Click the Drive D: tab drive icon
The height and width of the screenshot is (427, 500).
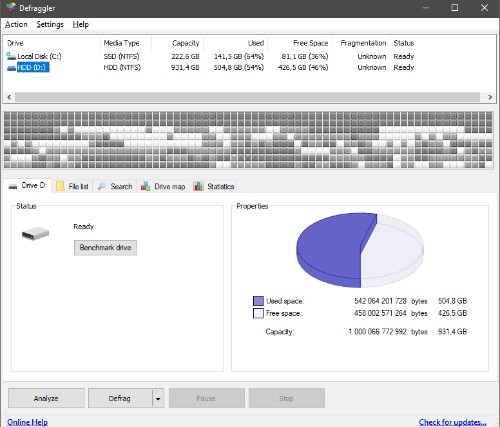pos(13,186)
